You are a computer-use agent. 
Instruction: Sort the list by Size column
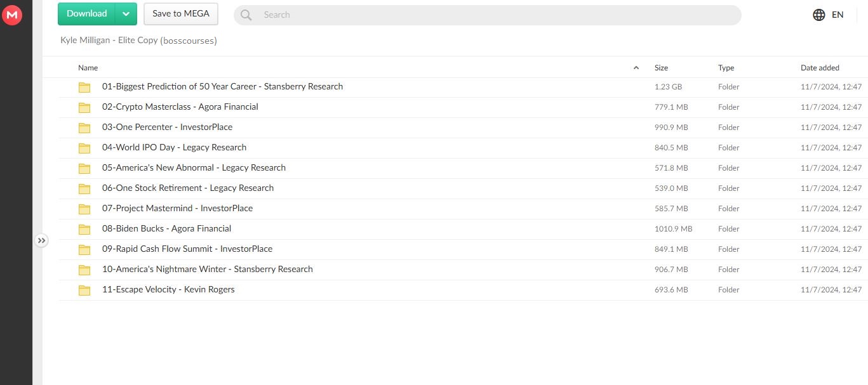661,68
